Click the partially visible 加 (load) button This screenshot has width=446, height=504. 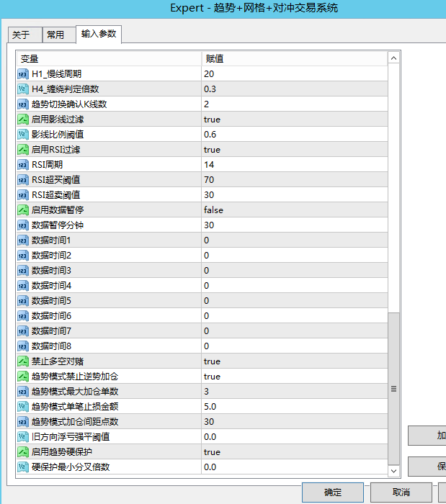427,436
